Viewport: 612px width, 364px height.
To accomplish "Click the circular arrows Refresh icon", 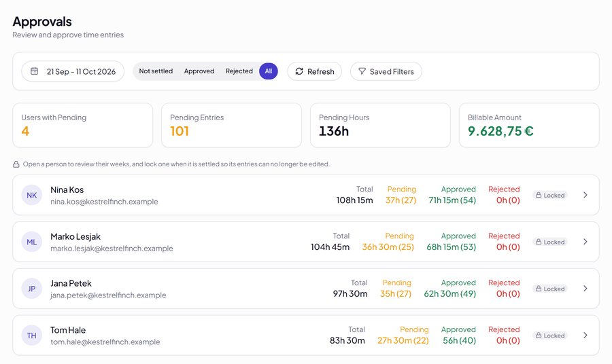I will pos(299,71).
